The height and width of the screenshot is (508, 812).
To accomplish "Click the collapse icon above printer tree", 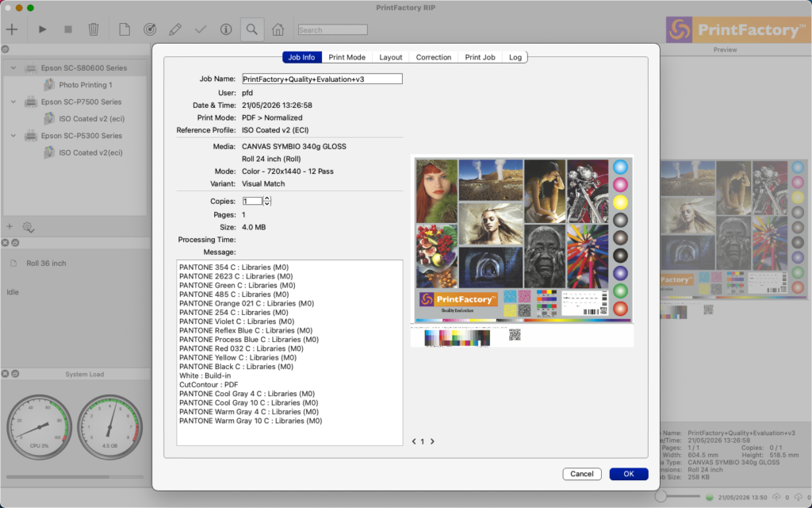I will point(6,49).
